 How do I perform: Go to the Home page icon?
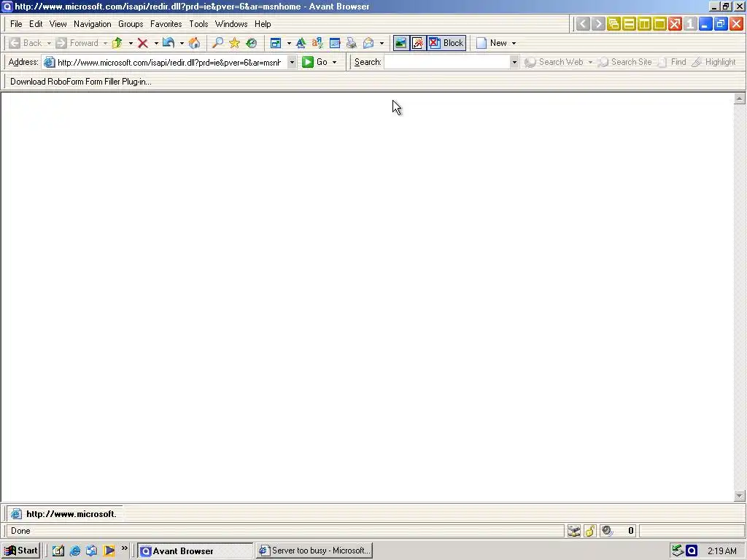pos(194,43)
